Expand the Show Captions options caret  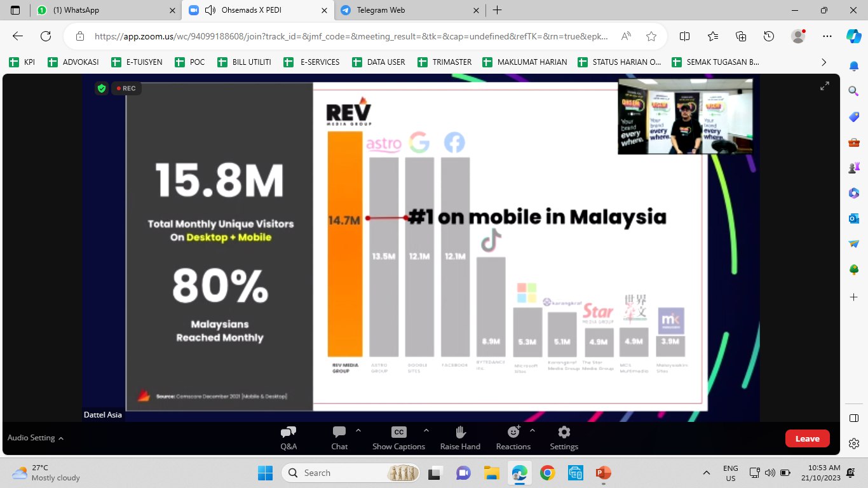point(426,430)
